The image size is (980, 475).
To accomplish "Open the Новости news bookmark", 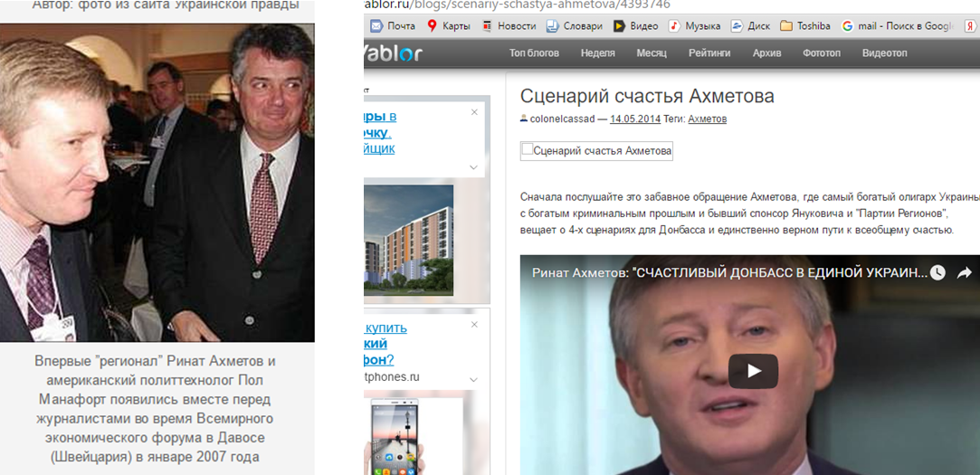I will 509,26.
